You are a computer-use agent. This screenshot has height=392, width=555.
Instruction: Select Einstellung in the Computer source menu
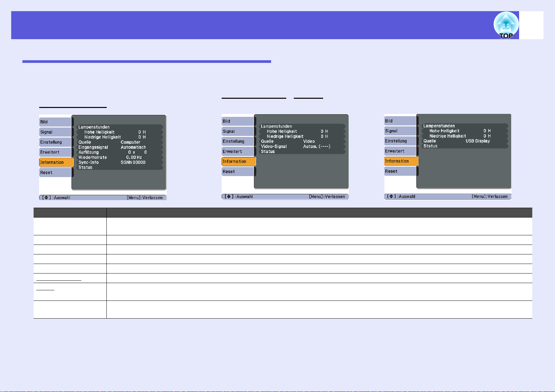55,142
